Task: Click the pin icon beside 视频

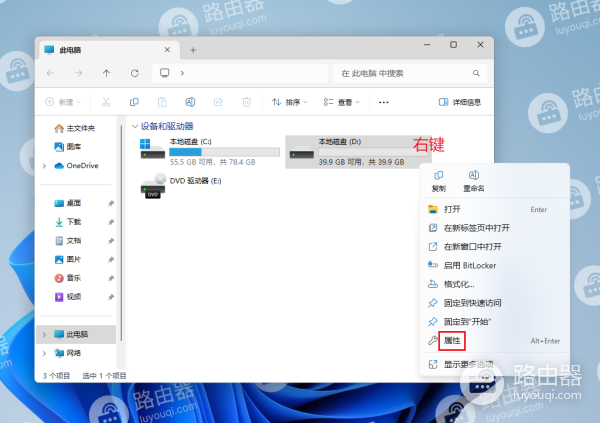Action: [x=111, y=297]
